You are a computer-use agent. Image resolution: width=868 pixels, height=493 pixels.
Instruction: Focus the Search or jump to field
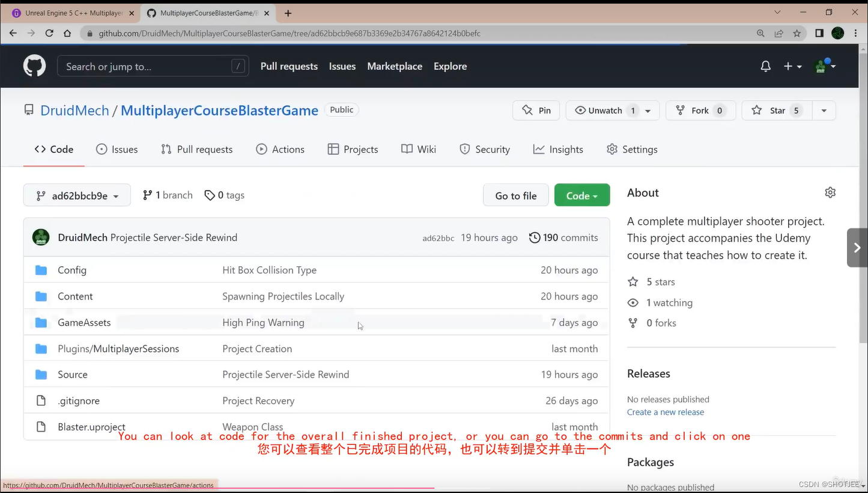(x=153, y=67)
